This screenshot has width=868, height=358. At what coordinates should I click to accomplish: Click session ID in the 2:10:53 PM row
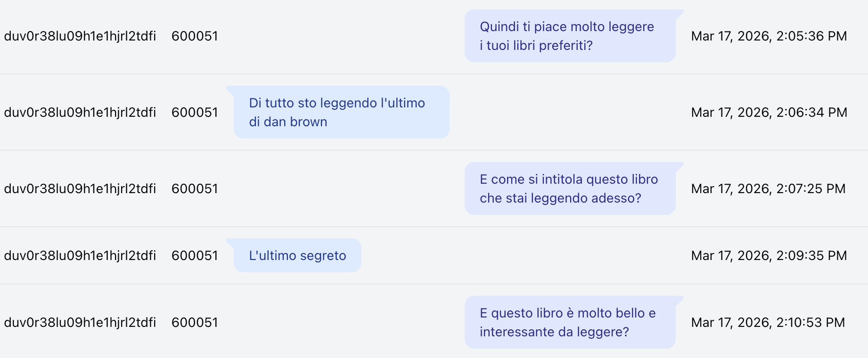(x=80, y=323)
